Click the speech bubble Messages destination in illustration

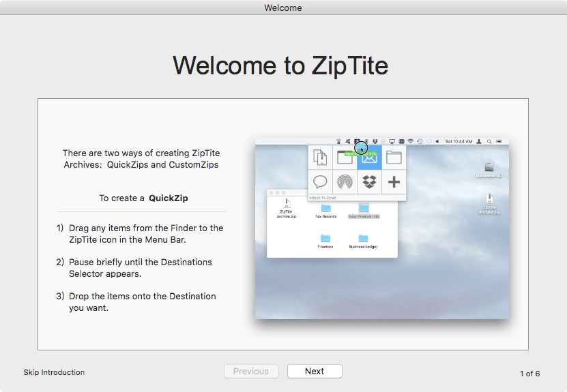320,182
